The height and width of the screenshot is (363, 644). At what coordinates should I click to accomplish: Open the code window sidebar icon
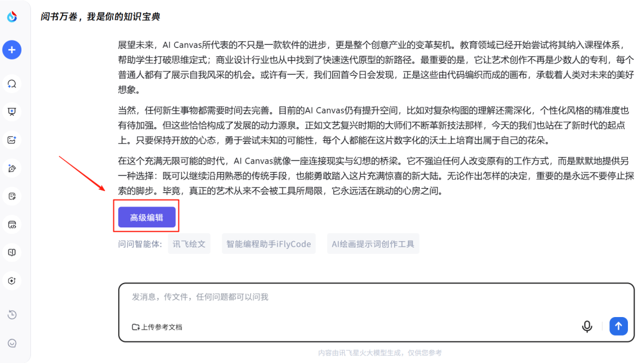pos(12,224)
